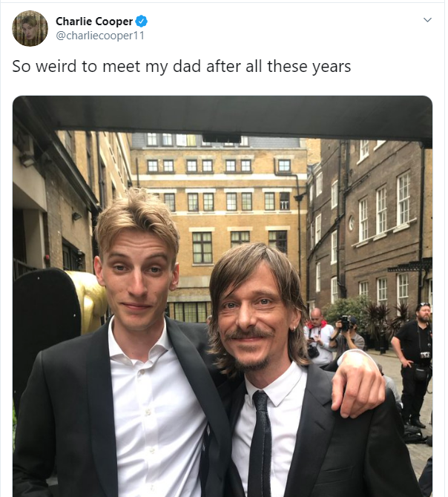Open the Charlie Cooper display name link
The image size is (448, 497).
(94, 22)
